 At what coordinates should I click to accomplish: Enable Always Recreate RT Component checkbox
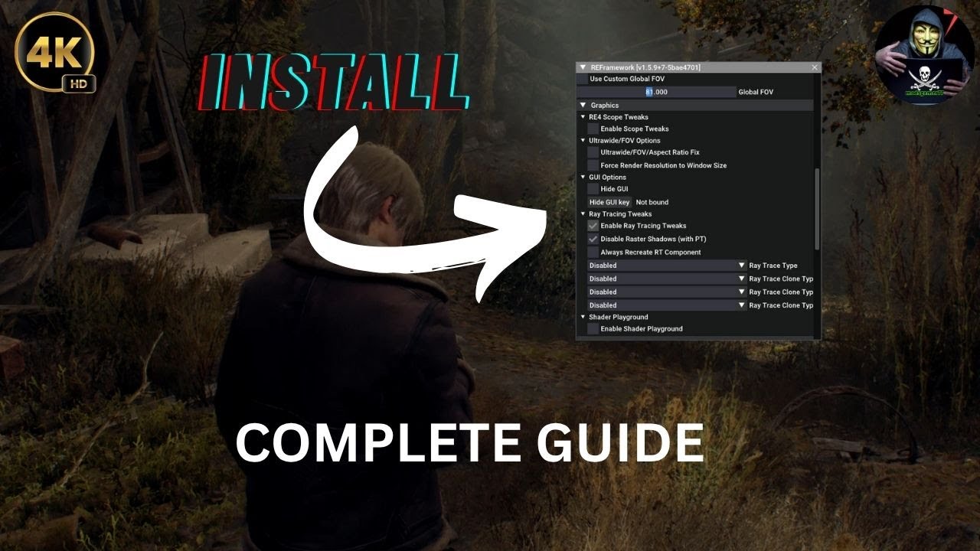[x=593, y=252]
